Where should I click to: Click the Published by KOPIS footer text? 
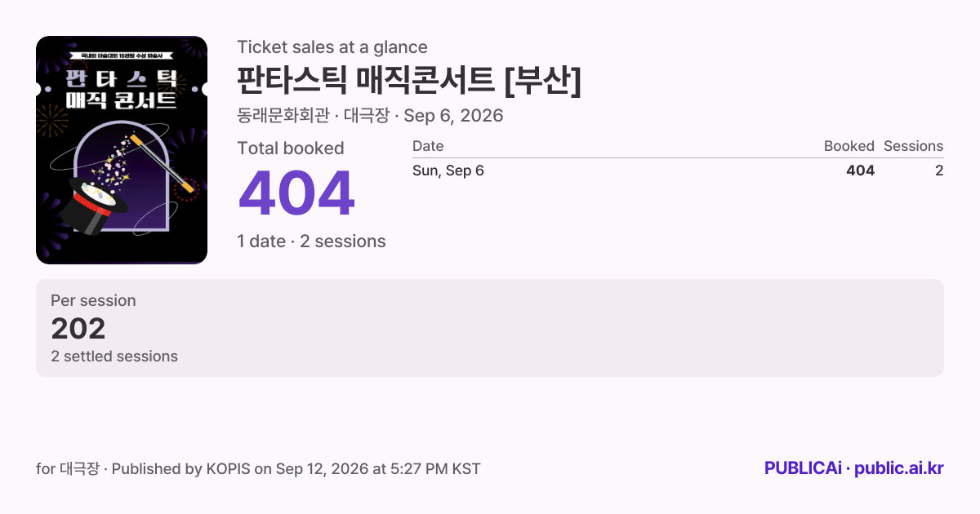[259, 469]
